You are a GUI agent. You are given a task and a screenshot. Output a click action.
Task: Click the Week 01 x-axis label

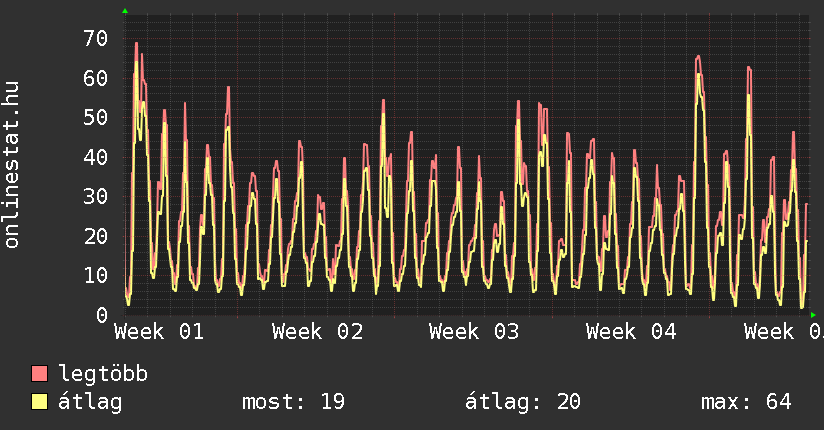(x=160, y=332)
